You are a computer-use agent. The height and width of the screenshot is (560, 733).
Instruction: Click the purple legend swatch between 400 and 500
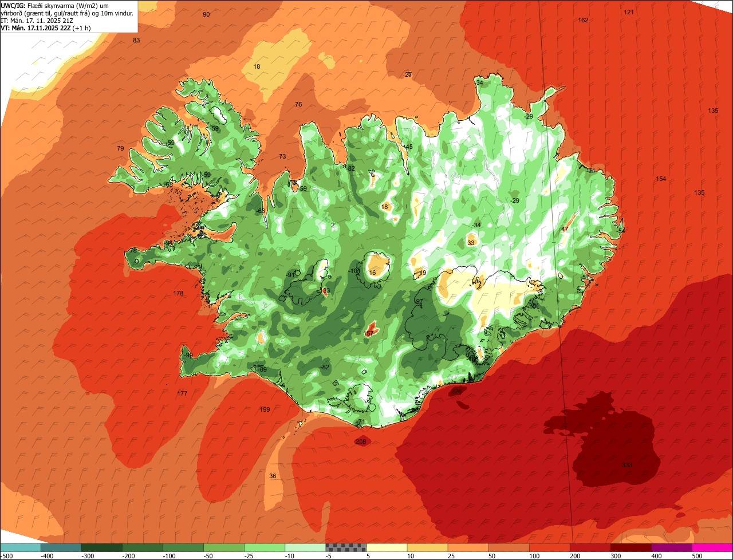pyautogui.click(x=671, y=547)
